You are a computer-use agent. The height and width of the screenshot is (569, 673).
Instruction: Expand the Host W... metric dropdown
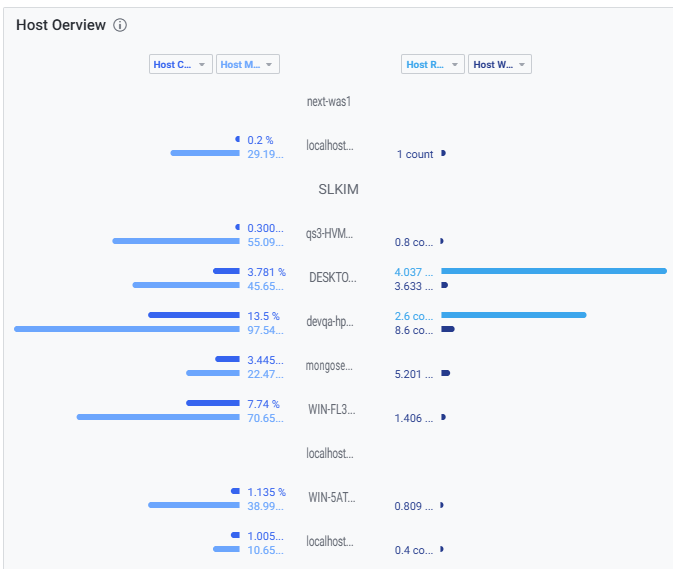click(x=501, y=64)
